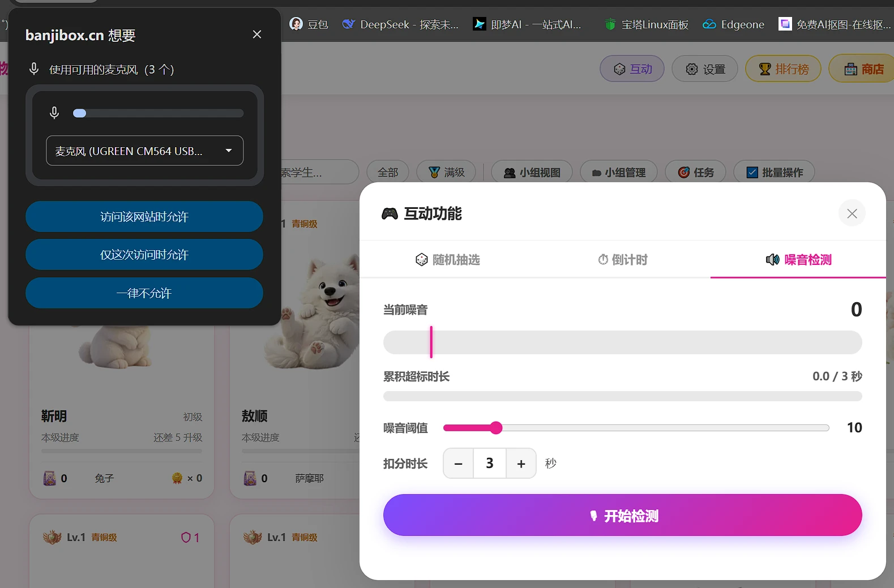Close the banjibox.cn microphone permission popup
Screen dimensions: 894x588
(x=257, y=35)
